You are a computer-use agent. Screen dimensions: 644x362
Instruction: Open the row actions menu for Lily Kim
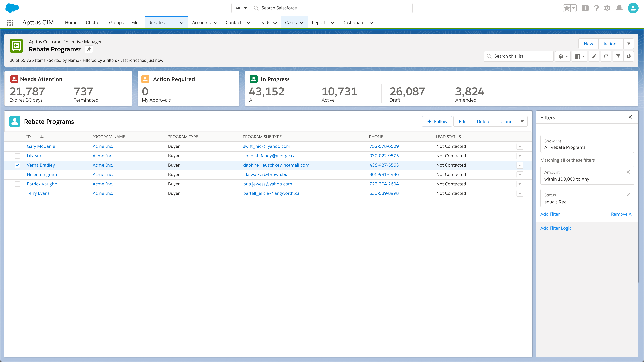click(x=520, y=156)
